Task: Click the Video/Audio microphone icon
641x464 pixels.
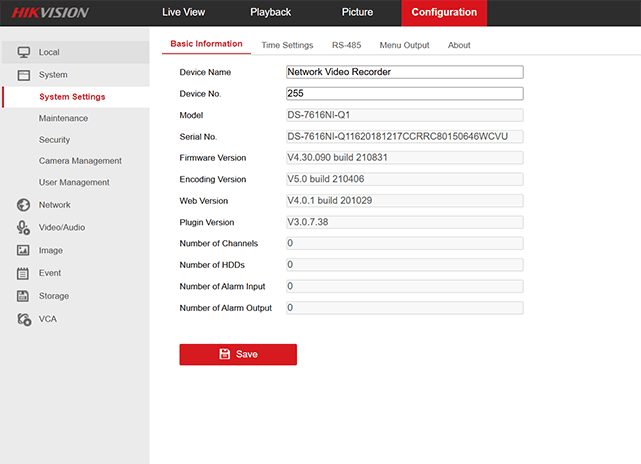Action: tap(23, 227)
